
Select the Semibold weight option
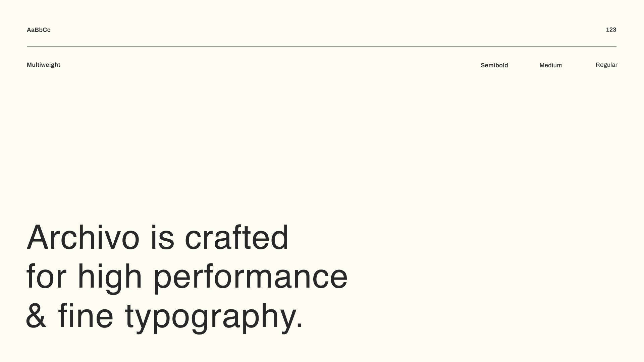coord(494,65)
